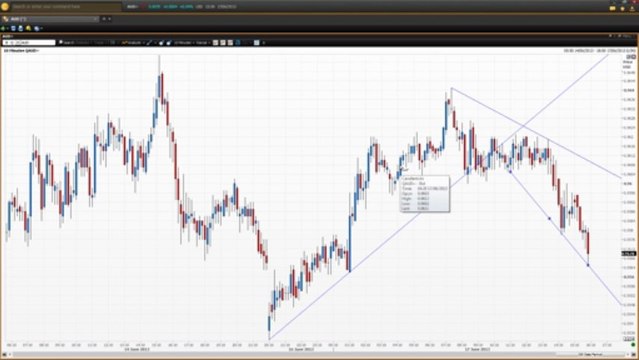The image size is (639, 360).
Task: Click the user profile icon at top right
Action: pyautogui.click(x=632, y=8)
